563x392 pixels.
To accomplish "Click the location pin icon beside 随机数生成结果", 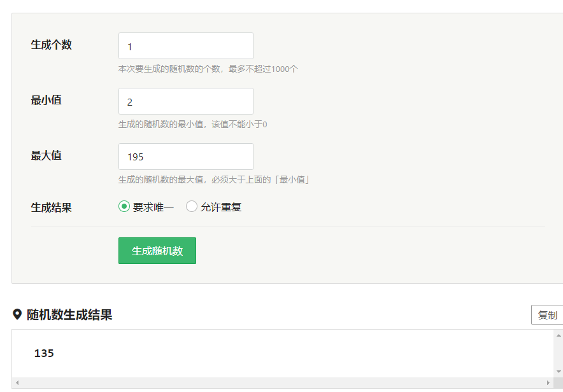I will [17, 314].
